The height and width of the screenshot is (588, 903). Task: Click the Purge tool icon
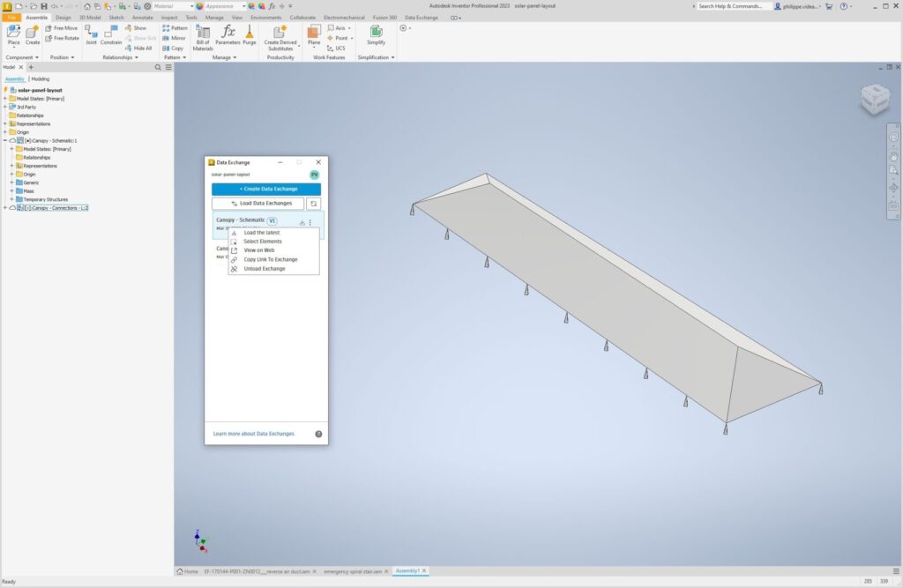point(249,33)
